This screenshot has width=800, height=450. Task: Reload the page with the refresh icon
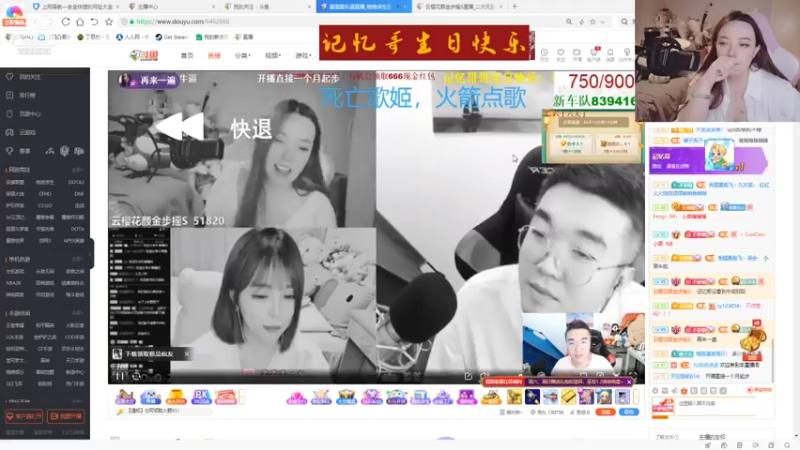(65, 22)
